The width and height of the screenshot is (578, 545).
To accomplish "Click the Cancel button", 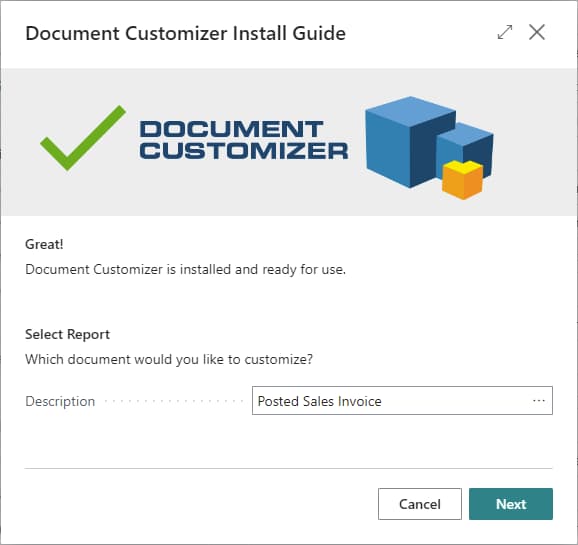I will coord(419,504).
